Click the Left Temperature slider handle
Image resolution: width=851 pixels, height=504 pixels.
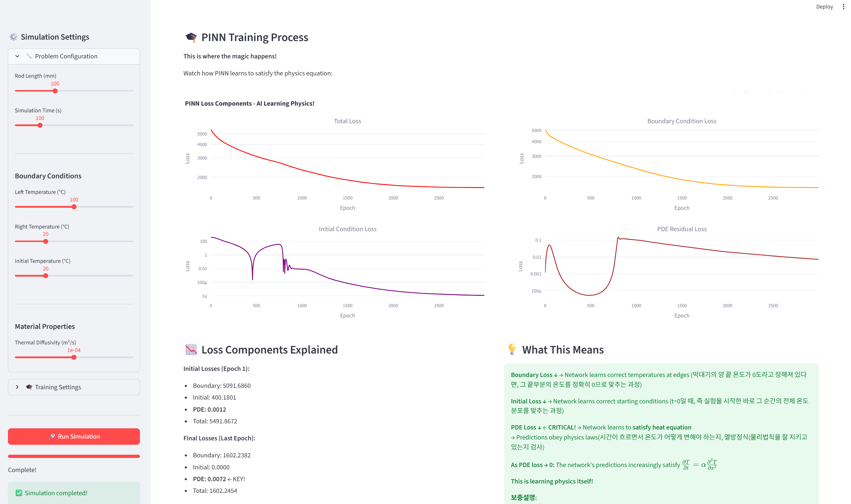click(x=74, y=207)
